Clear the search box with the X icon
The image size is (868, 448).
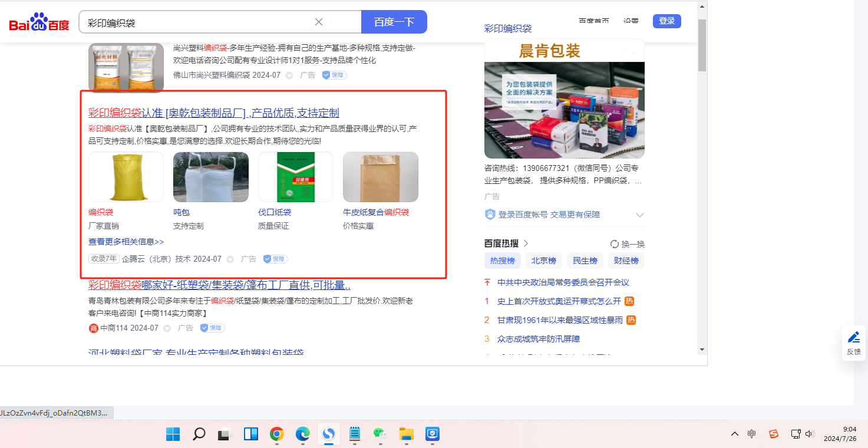319,22
